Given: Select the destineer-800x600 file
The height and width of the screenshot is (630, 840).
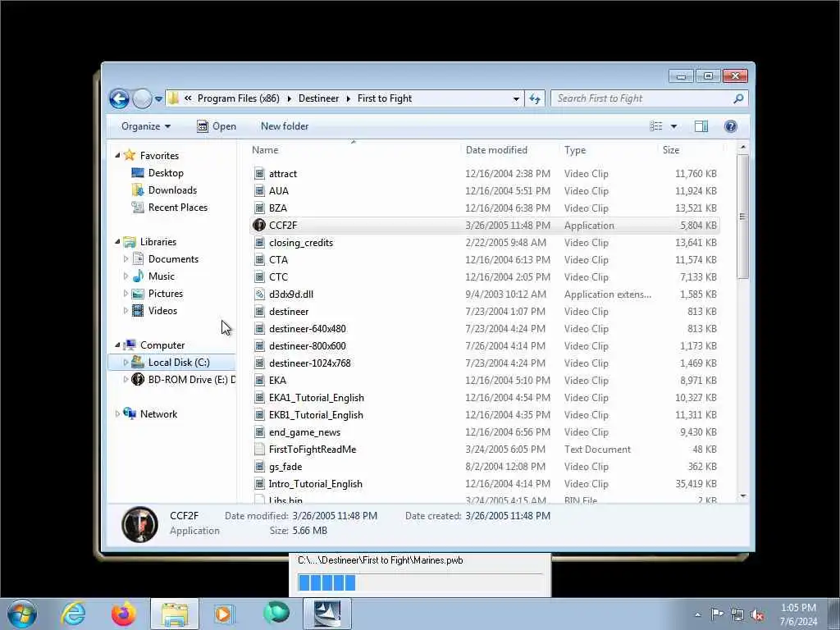Looking at the screenshot, I should [x=307, y=345].
